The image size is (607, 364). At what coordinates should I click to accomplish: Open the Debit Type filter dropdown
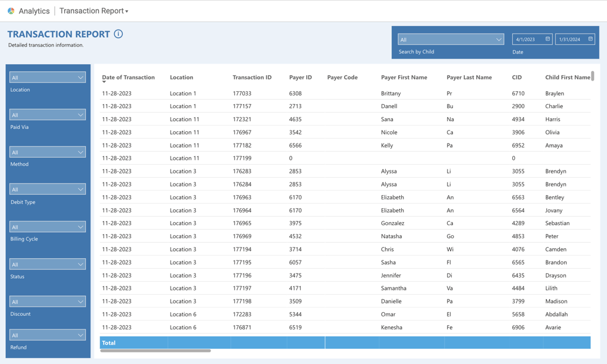click(x=47, y=189)
